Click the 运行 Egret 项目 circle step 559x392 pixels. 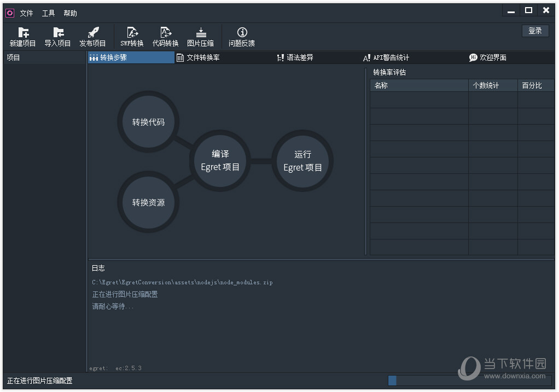coord(302,161)
